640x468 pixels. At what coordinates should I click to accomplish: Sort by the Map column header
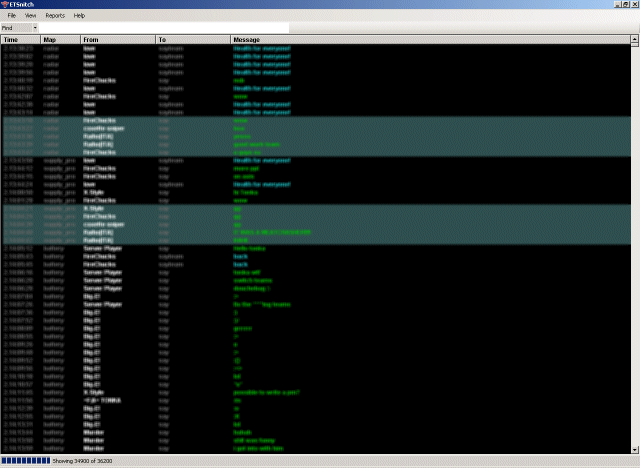(x=60, y=40)
